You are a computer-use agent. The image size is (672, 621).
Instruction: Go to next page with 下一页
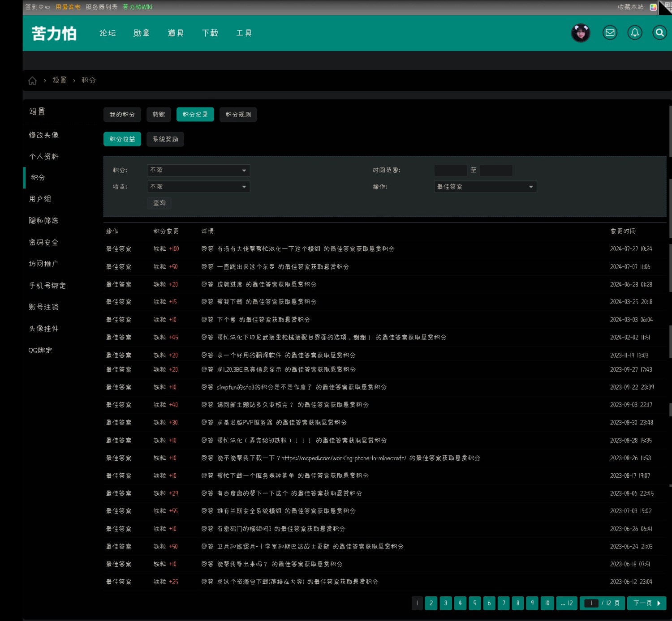coord(646,603)
